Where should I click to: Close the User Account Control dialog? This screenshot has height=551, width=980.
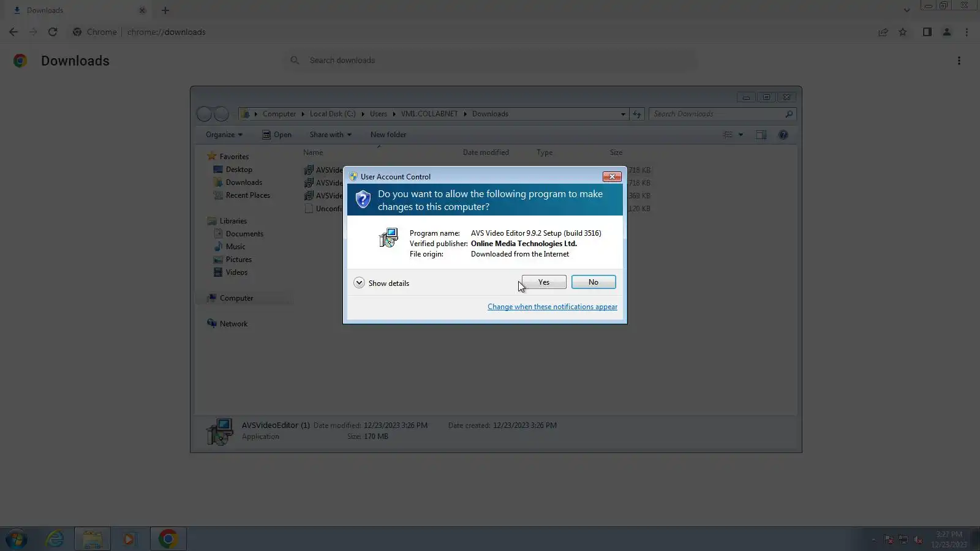coord(612,176)
